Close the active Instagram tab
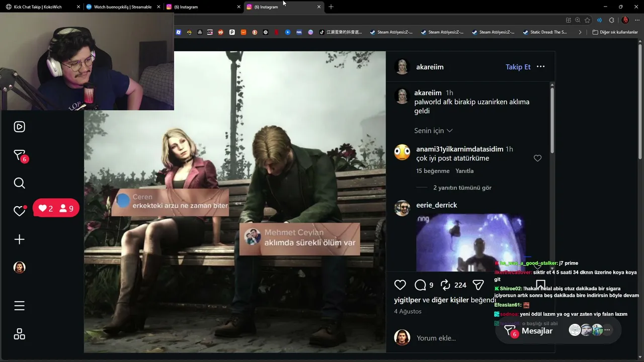This screenshot has width=644, height=362. [x=318, y=7]
